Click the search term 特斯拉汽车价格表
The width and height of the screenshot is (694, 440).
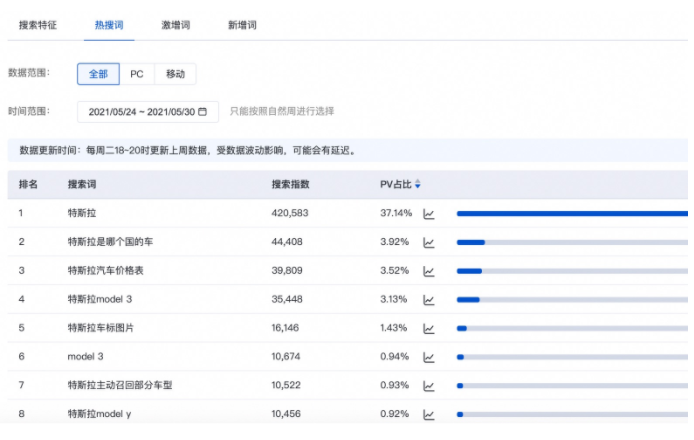106,270
